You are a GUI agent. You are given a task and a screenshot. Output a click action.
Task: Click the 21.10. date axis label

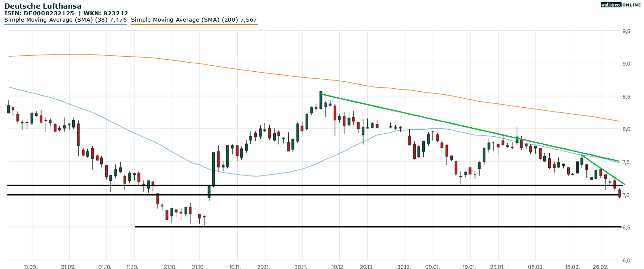point(171,267)
